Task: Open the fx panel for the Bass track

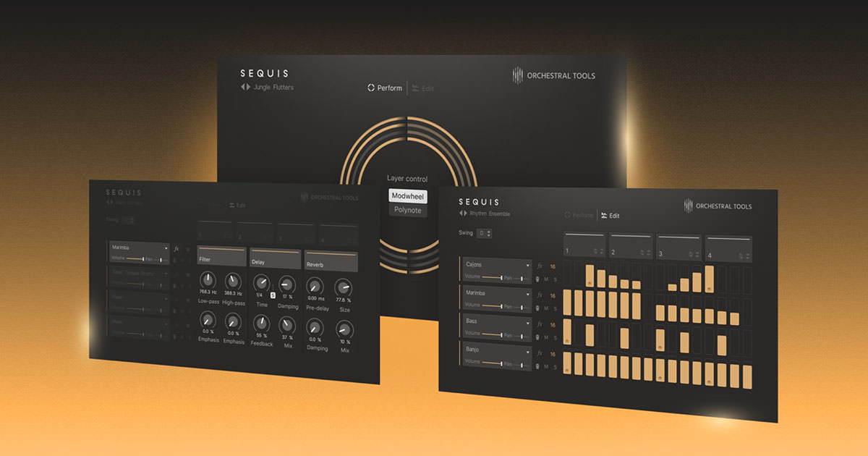Action: pos(539,325)
